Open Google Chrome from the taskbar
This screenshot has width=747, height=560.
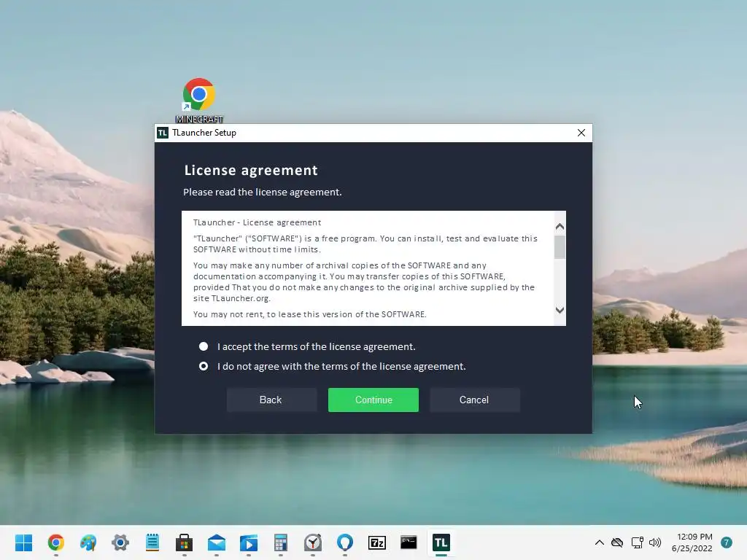point(56,542)
